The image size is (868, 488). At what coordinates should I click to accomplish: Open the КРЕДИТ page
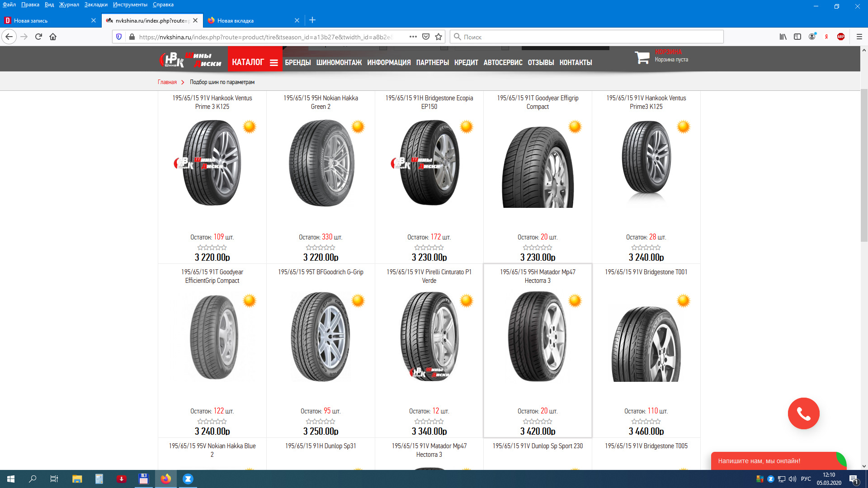466,62
